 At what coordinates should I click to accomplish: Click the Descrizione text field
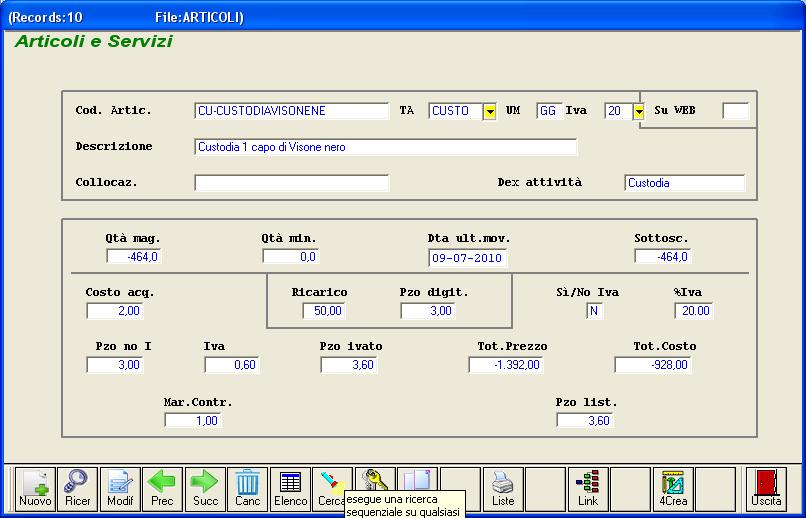(x=385, y=147)
